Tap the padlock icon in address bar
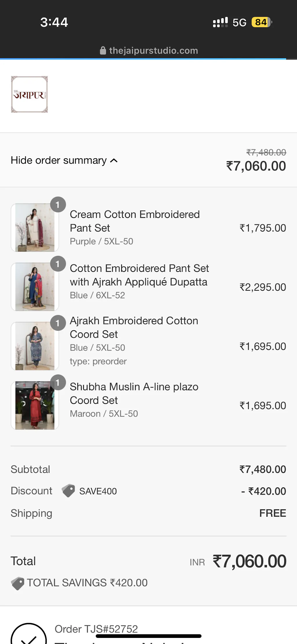The width and height of the screenshot is (297, 644). [103, 51]
